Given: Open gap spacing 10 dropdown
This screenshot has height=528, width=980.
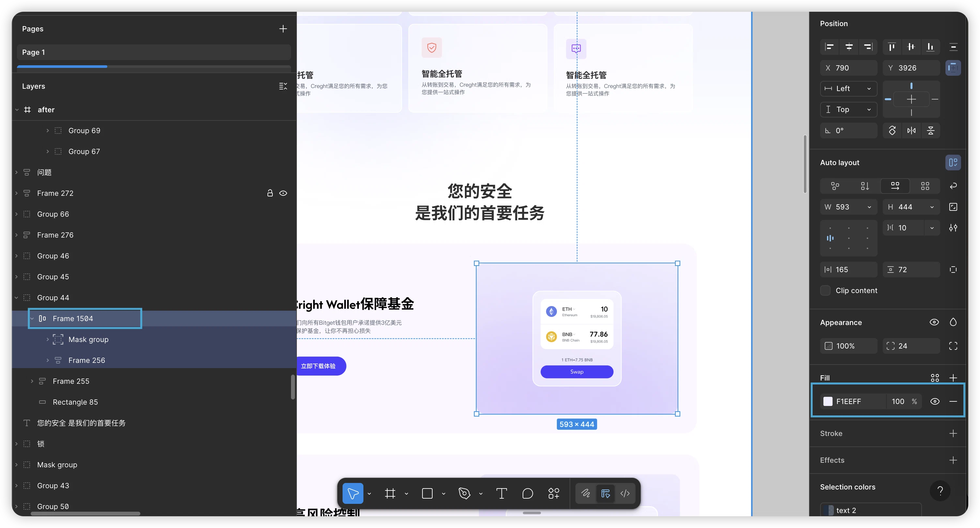Looking at the screenshot, I should 932,228.
